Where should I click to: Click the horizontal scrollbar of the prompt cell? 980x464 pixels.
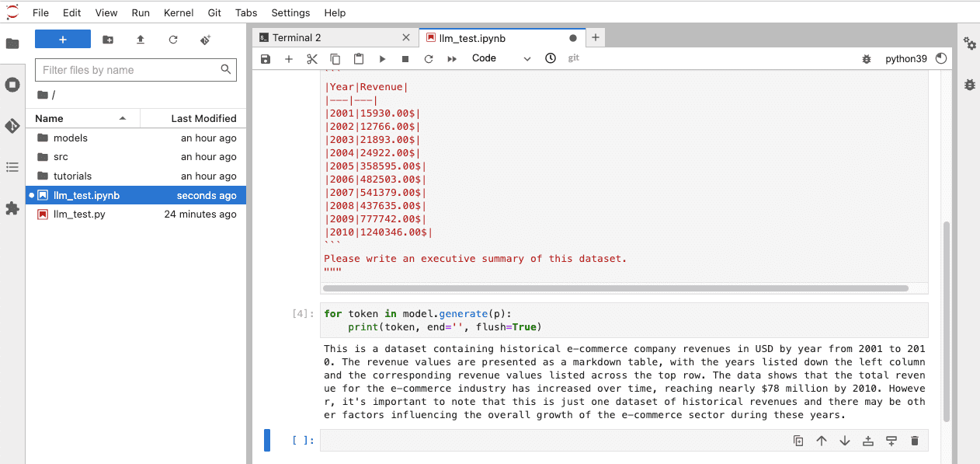click(x=617, y=288)
